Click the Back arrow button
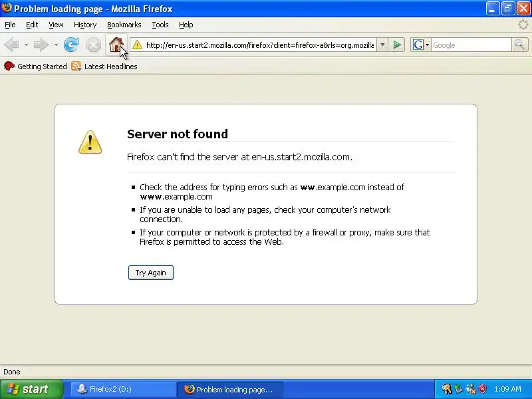 coord(11,45)
